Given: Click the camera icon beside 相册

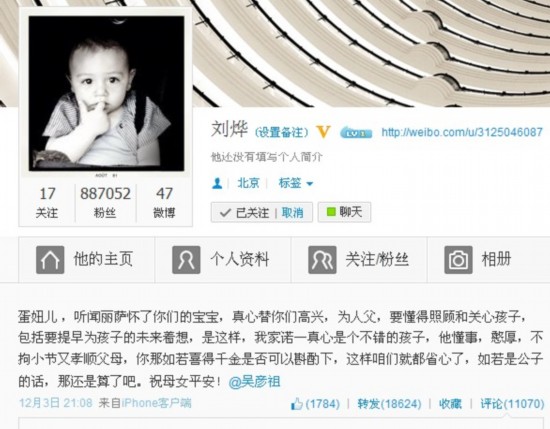Looking at the screenshot, I should pos(458,260).
